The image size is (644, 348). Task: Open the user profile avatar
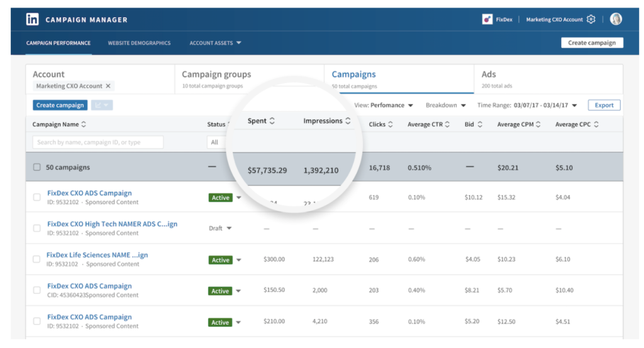(616, 19)
